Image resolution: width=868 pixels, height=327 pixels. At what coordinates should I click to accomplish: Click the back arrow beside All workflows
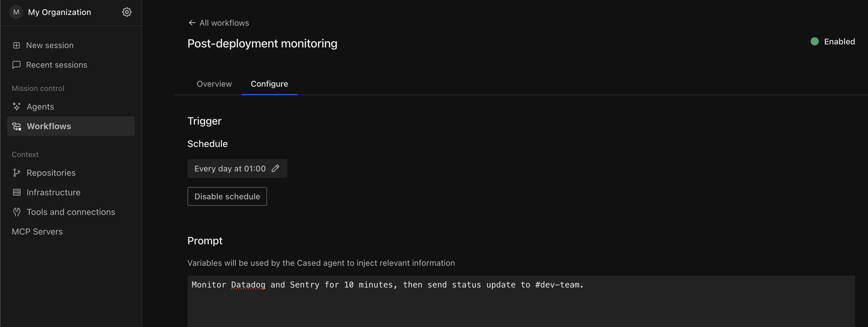pos(192,23)
